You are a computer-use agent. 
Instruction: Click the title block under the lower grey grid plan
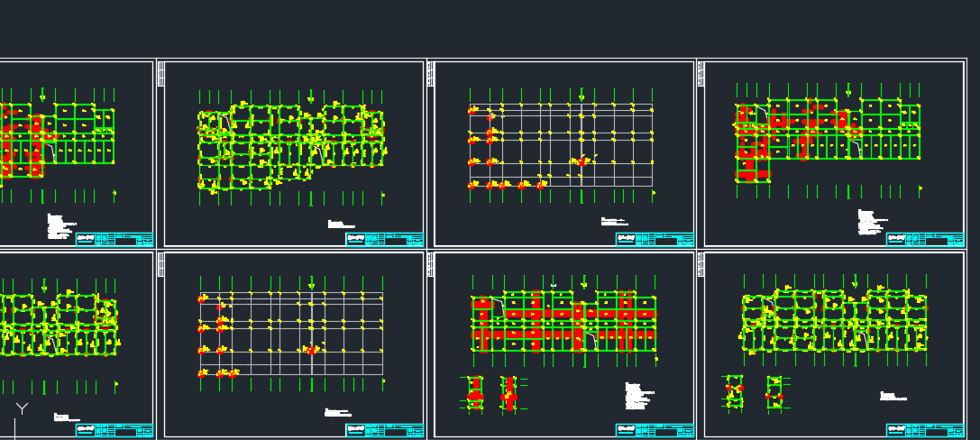pos(384,430)
